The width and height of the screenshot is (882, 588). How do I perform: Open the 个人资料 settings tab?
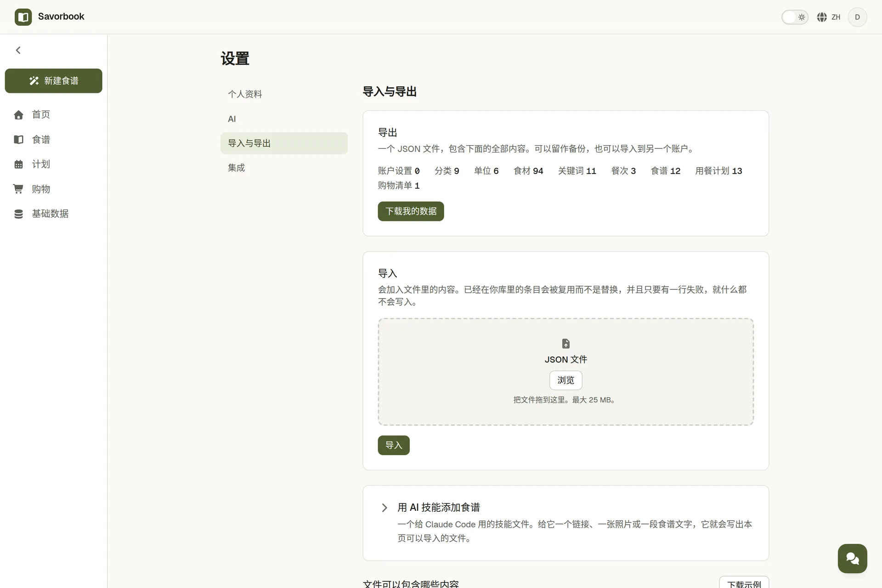pos(284,94)
